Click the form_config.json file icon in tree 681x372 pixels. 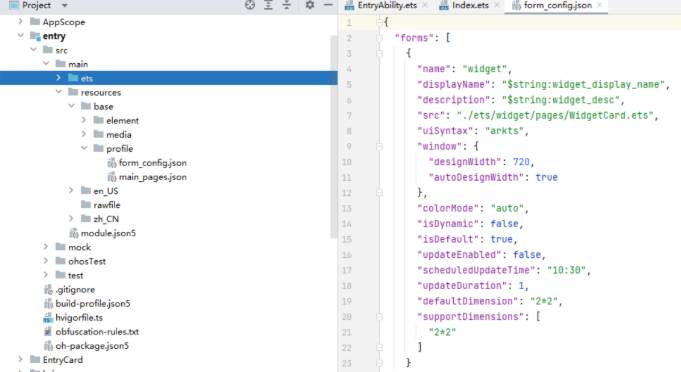pos(112,163)
